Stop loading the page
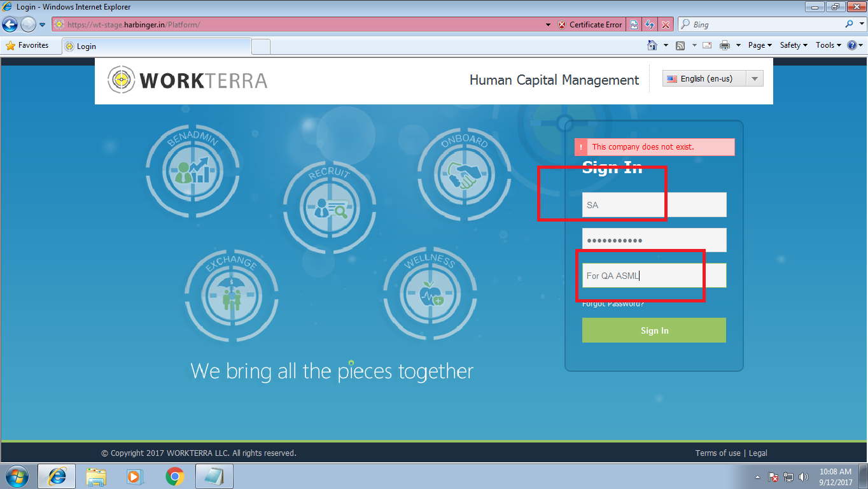This screenshot has width=868, height=489. 666,24
